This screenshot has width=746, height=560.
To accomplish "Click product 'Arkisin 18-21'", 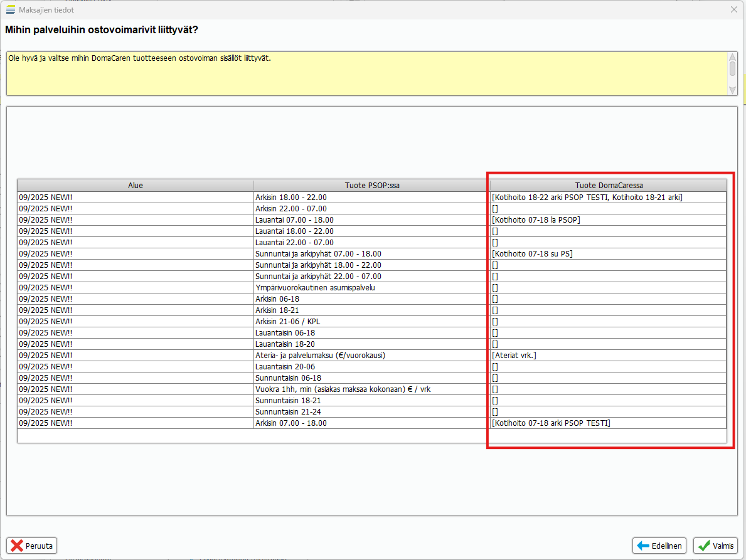I will (372, 310).
